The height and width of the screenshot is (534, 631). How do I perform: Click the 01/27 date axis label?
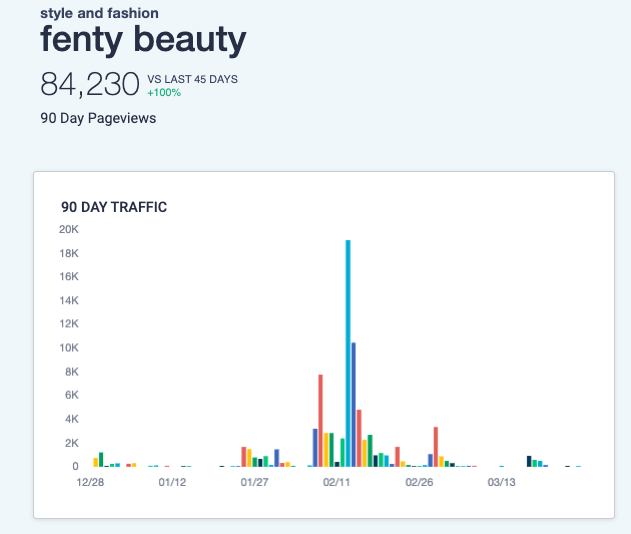click(x=254, y=482)
